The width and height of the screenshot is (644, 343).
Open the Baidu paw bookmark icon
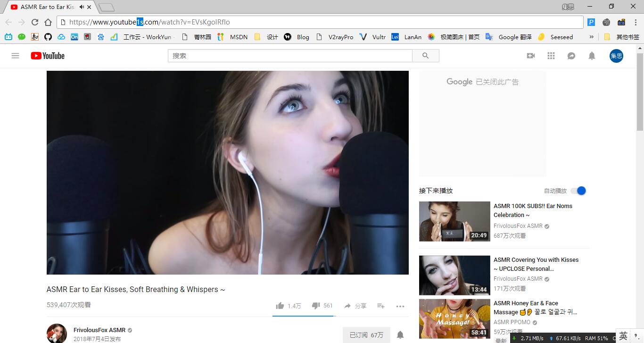pyautogui.click(x=101, y=37)
